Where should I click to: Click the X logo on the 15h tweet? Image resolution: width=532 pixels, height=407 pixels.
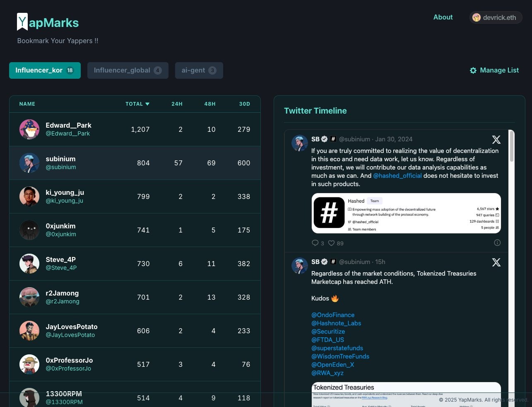pos(496,262)
